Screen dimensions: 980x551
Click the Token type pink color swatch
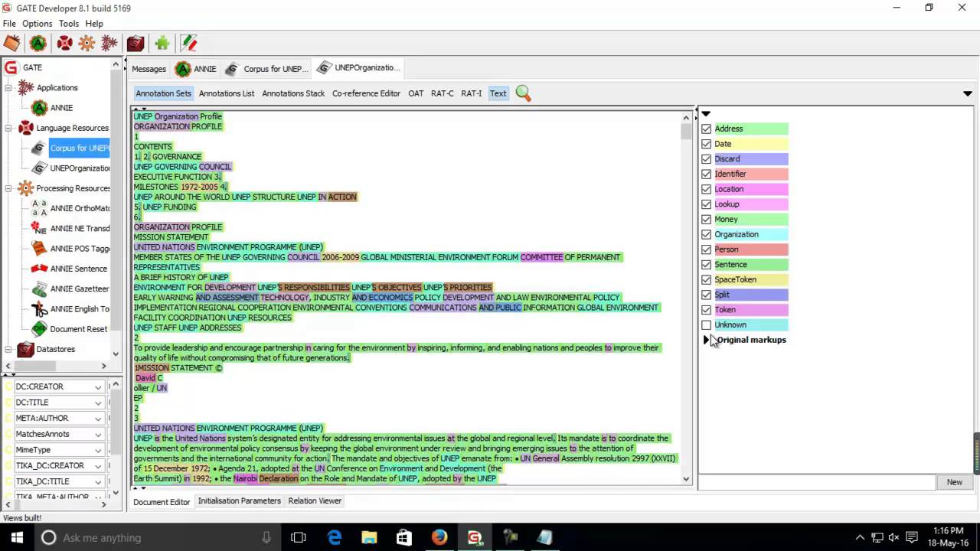pos(750,310)
